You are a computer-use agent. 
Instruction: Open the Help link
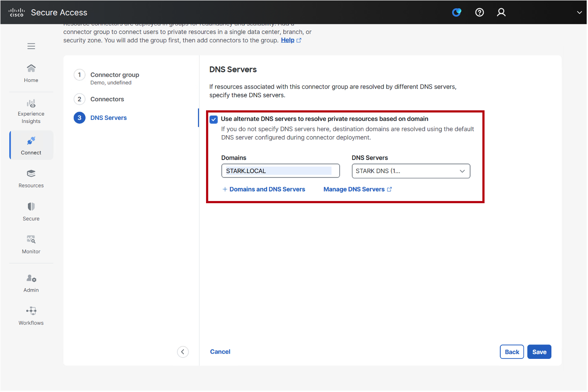point(291,40)
